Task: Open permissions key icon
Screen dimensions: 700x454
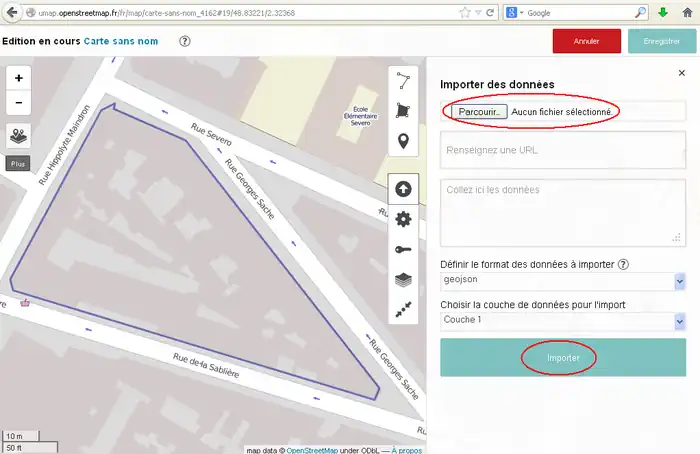Action: click(403, 250)
